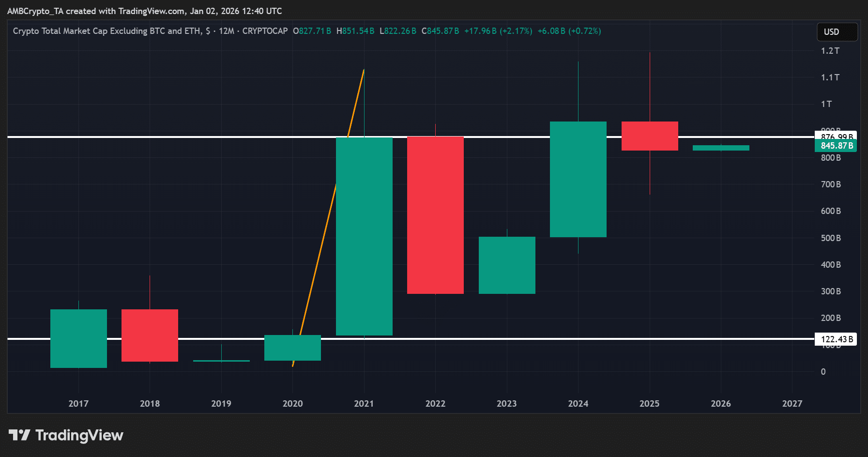Click the TradingView logo icon

click(x=20, y=435)
